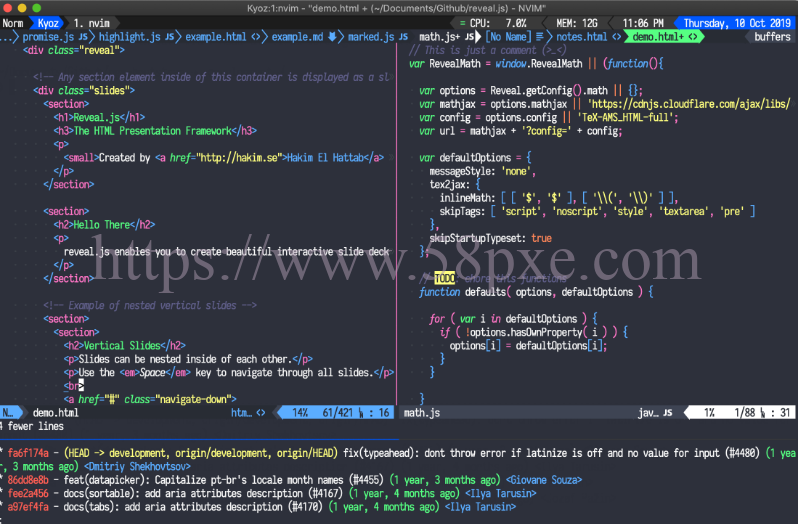The width and height of the screenshot is (798, 524).
Task: Click the lines icon beside [No Name]
Action: pyautogui.click(x=539, y=37)
